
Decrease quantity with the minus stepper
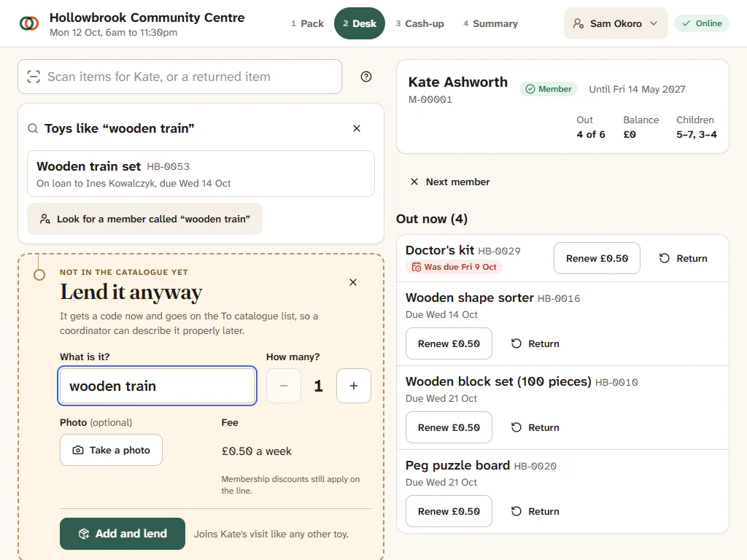click(284, 386)
